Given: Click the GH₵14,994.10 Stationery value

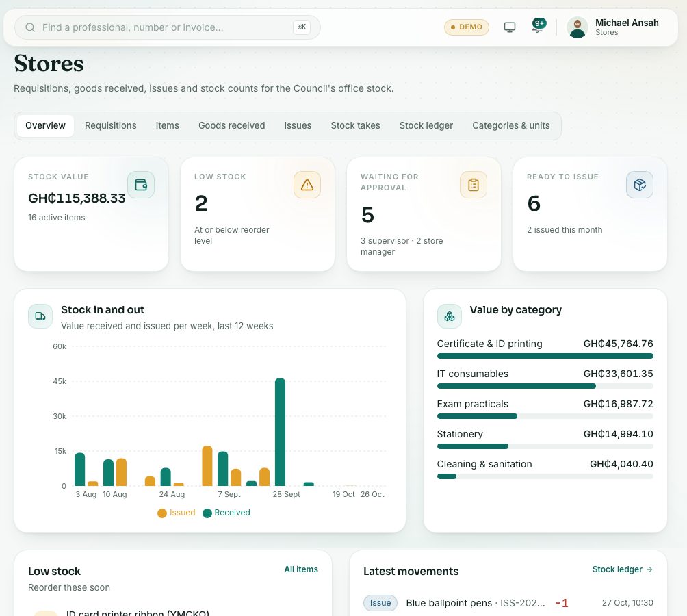Looking at the screenshot, I should pyautogui.click(x=618, y=434).
